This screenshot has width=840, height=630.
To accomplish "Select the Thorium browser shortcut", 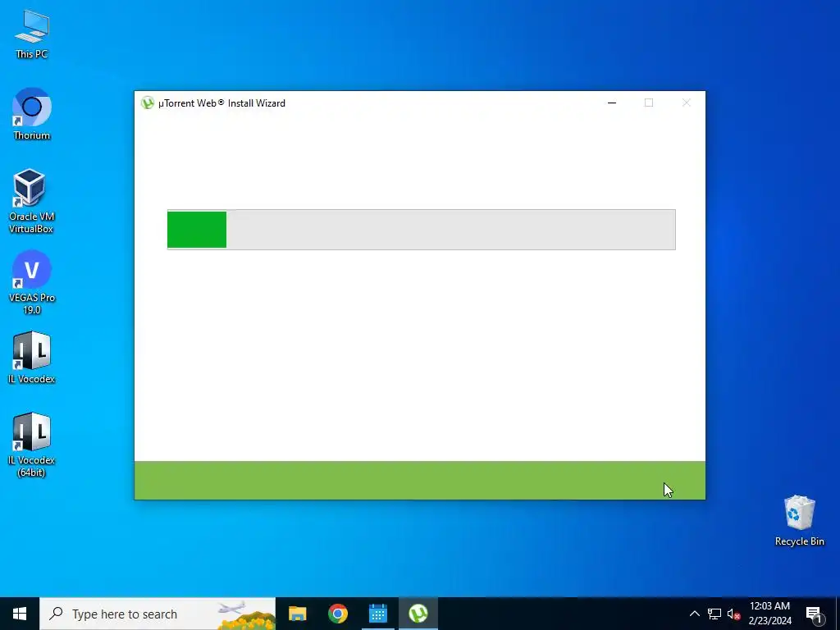I will tap(32, 113).
